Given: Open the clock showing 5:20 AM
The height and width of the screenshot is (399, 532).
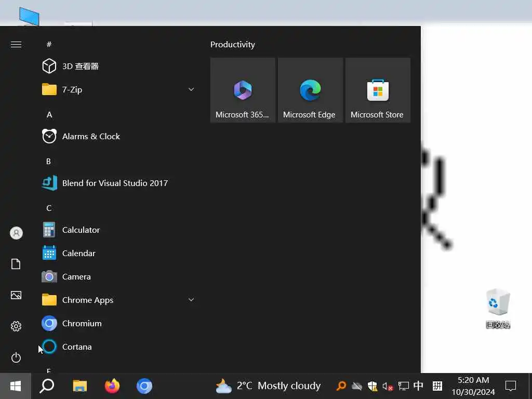Looking at the screenshot, I should click(x=473, y=386).
